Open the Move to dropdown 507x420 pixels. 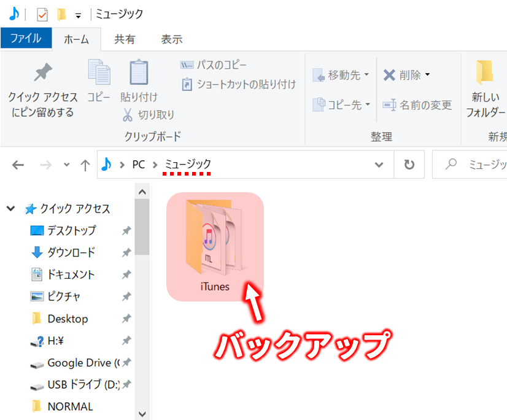point(341,76)
